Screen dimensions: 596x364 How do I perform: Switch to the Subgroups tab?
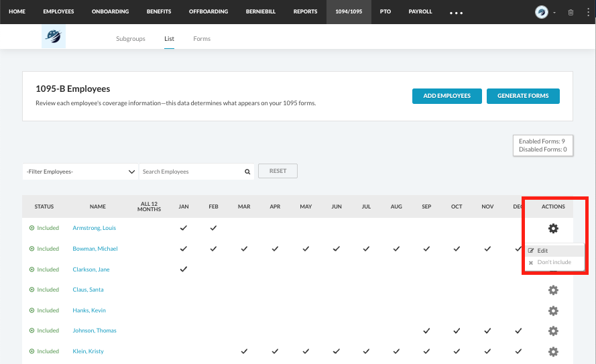(131, 39)
